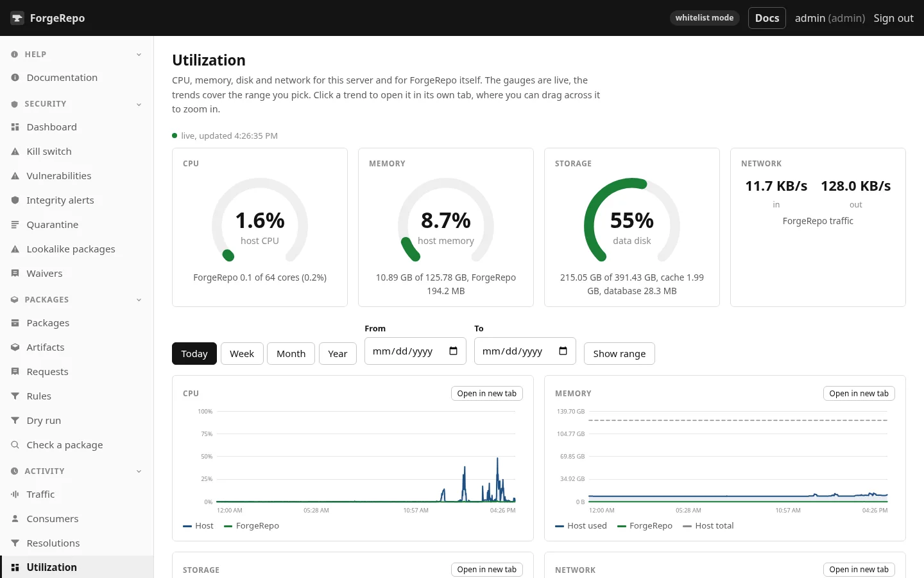Click the Waivers icon in sidebar
Screen dimensions: 924x578
(x=15, y=274)
